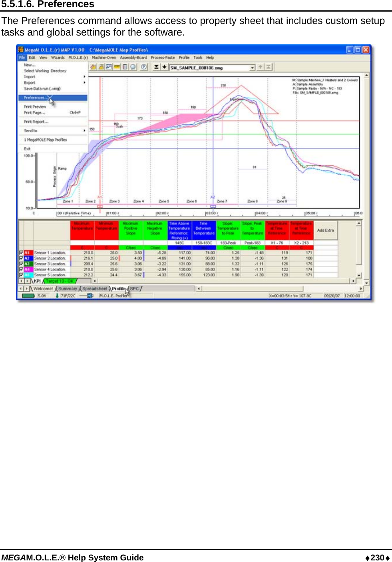Click the black down arrow toolbar icon
This screenshot has width=392, height=562.
pos(164,67)
